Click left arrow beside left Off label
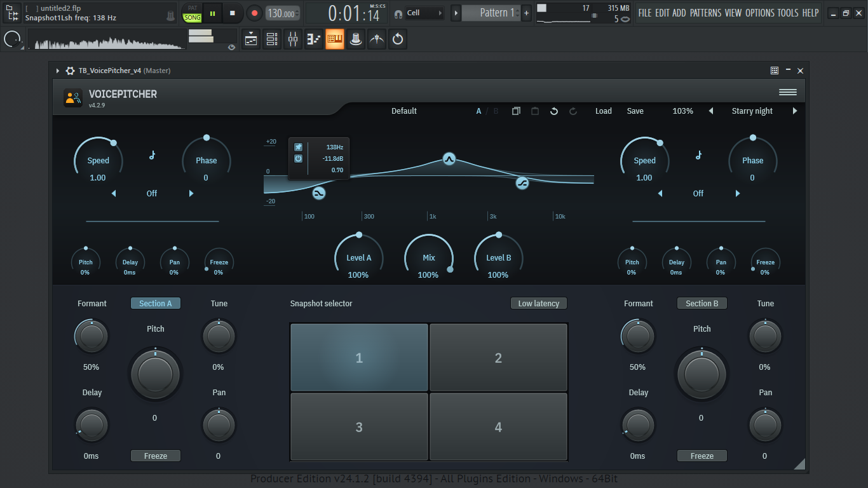 point(114,193)
